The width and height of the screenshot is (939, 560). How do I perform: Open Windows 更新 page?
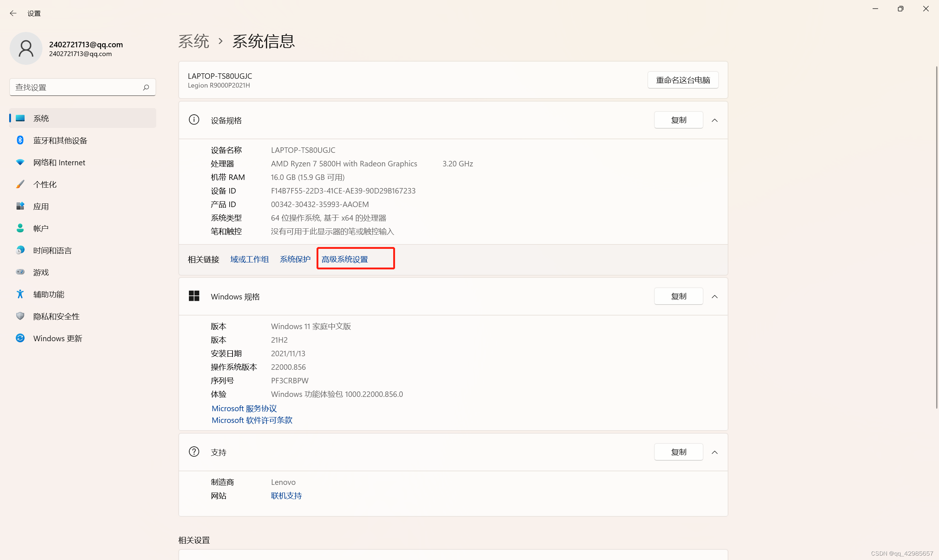[57, 338]
